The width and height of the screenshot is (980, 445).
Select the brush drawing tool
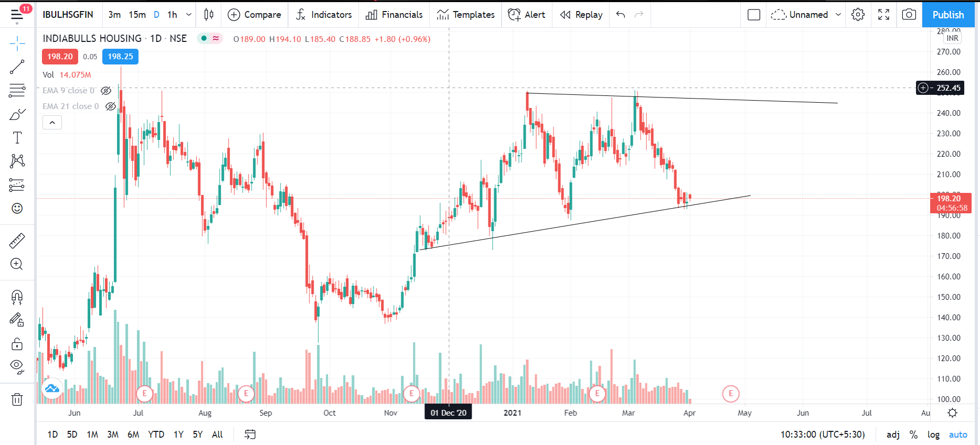(17, 114)
